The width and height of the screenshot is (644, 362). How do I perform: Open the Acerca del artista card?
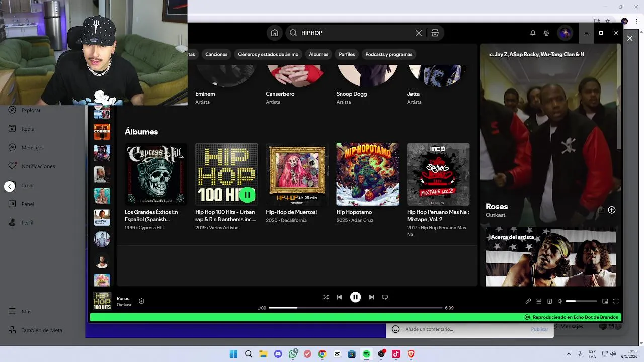pos(550,258)
